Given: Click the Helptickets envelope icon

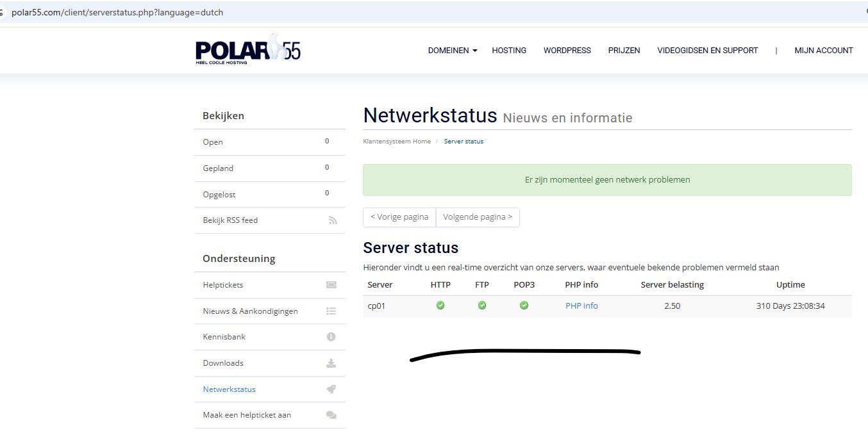Looking at the screenshot, I should (331, 284).
